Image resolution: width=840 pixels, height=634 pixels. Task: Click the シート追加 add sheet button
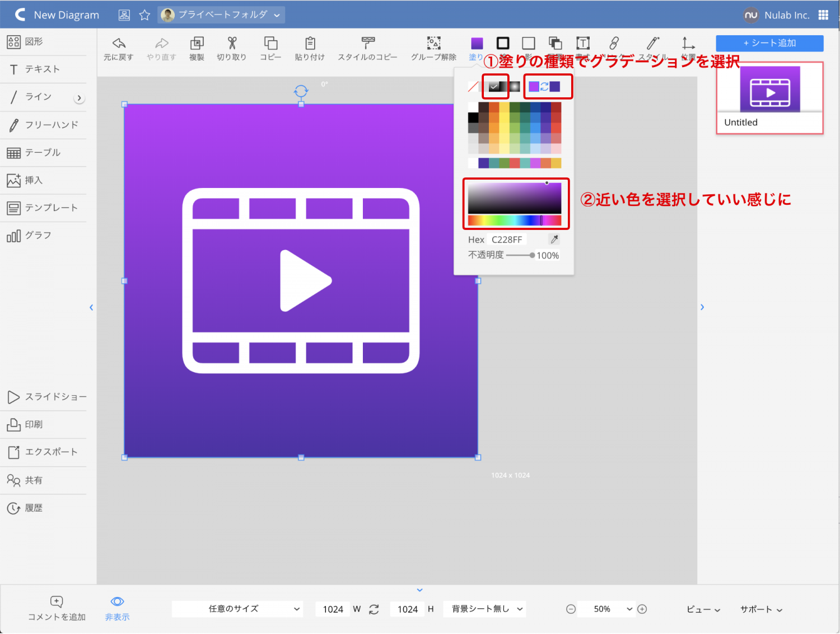coord(769,43)
